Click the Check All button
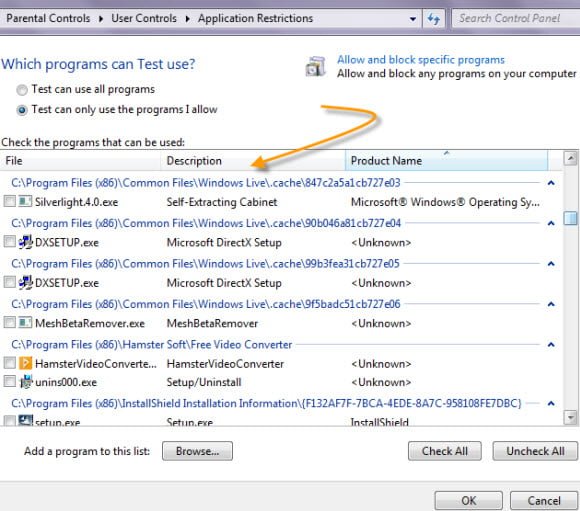 click(445, 451)
